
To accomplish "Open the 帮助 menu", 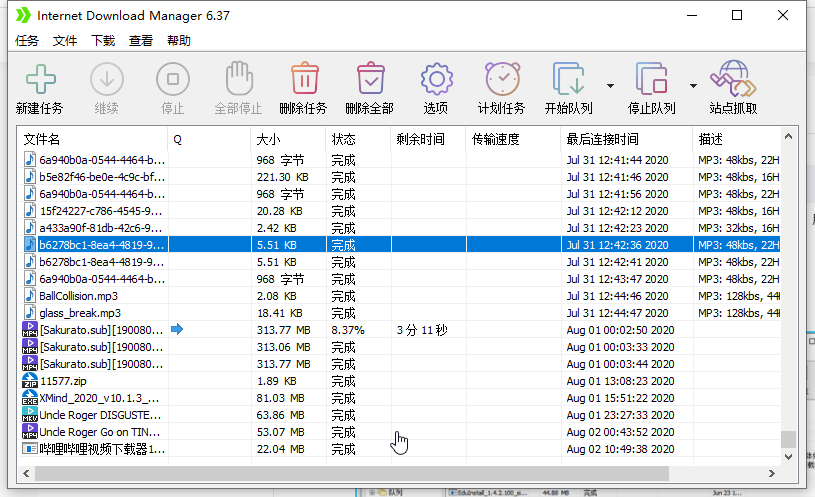I will 179,41.
